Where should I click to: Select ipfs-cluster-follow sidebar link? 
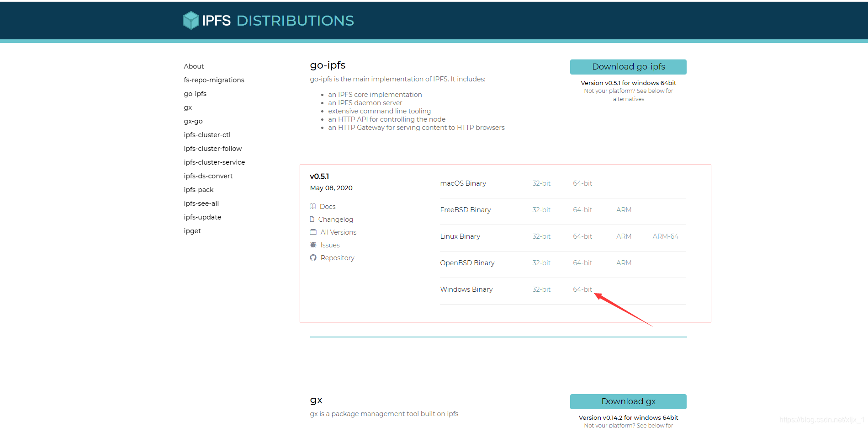213,149
